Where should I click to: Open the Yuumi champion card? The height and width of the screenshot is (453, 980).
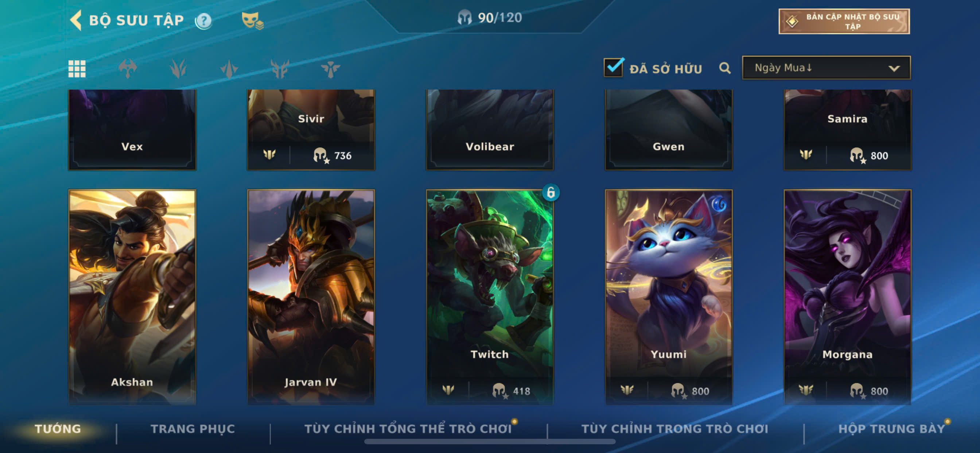click(668, 297)
